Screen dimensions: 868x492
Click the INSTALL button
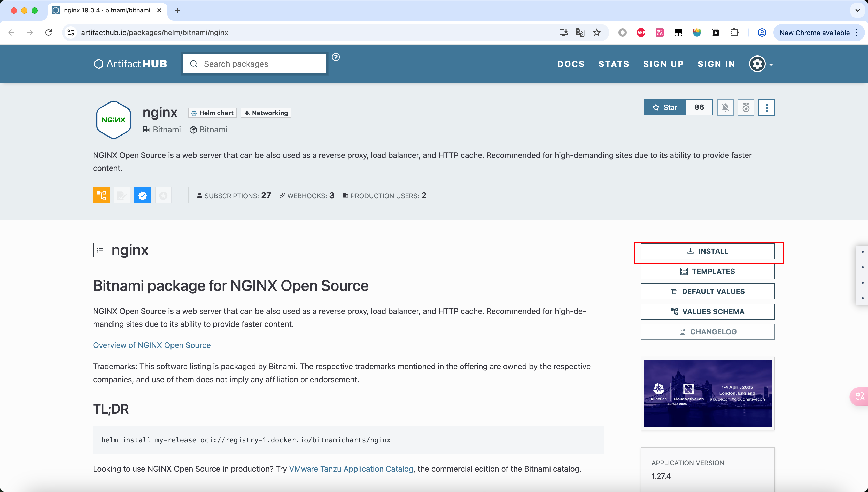[707, 251]
